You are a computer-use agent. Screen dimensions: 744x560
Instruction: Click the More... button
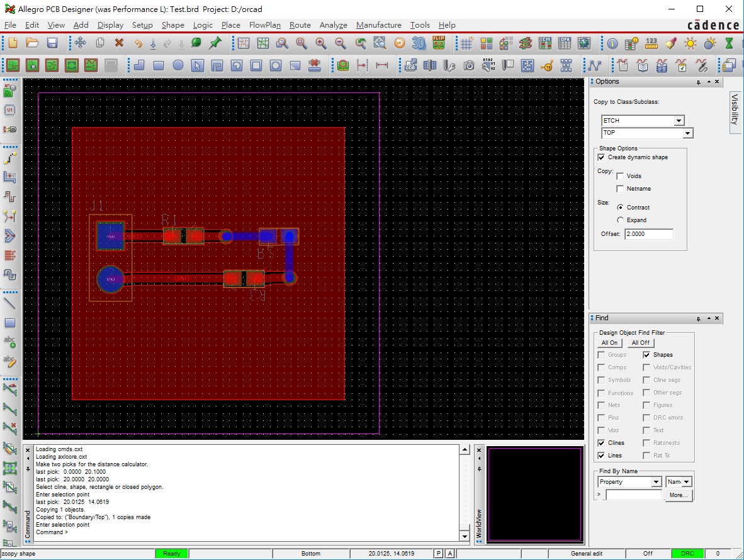coord(679,495)
